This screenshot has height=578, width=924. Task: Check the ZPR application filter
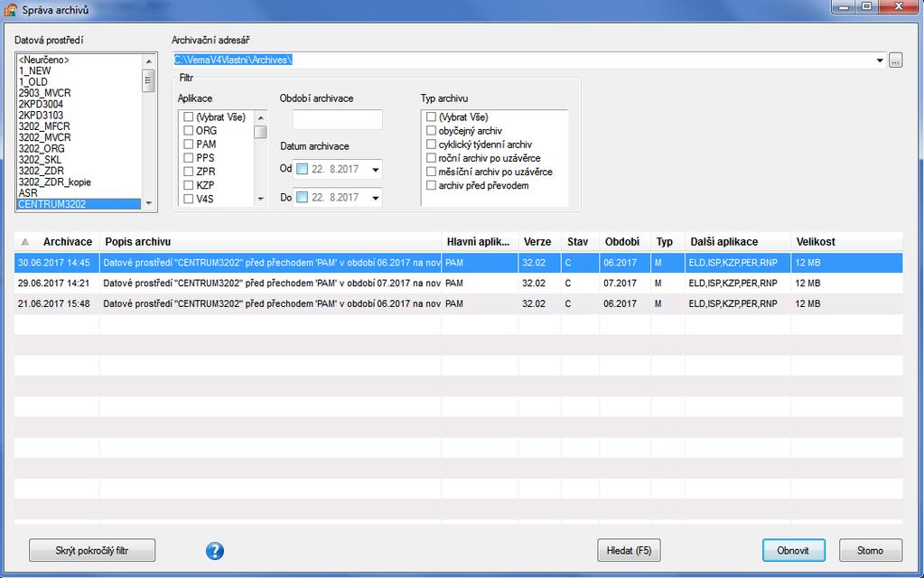tap(189, 172)
